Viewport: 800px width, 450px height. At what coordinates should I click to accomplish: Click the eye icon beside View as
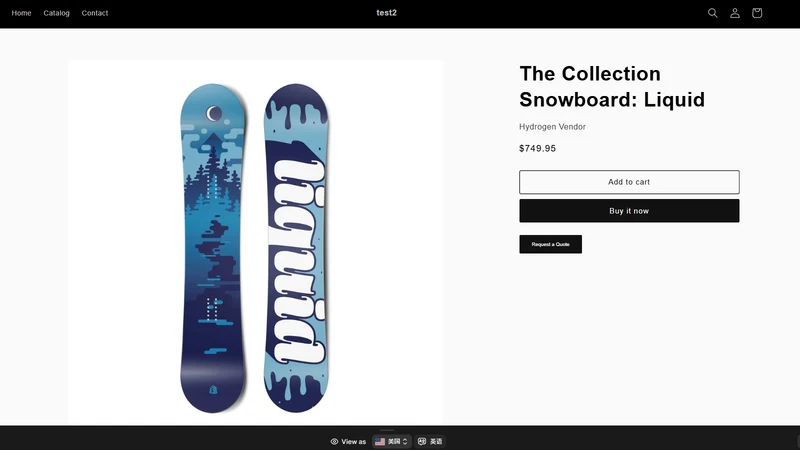334,442
